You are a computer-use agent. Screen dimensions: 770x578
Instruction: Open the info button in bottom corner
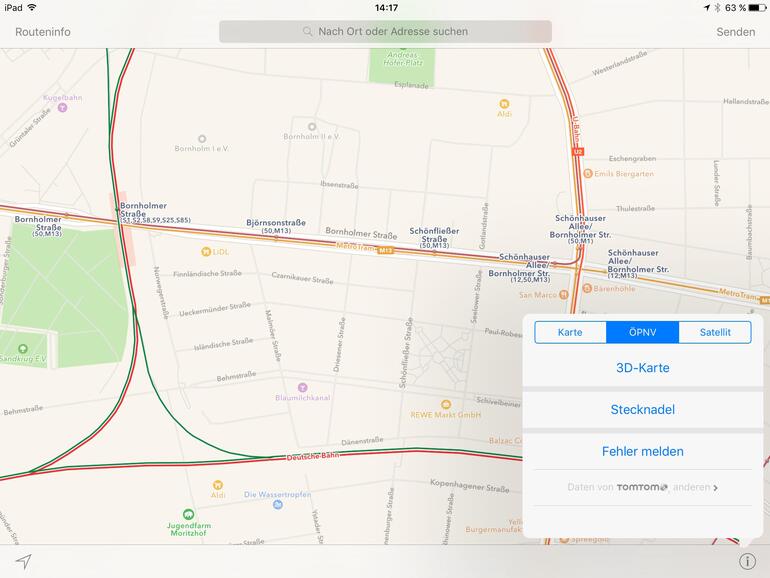click(x=747, y=561)
